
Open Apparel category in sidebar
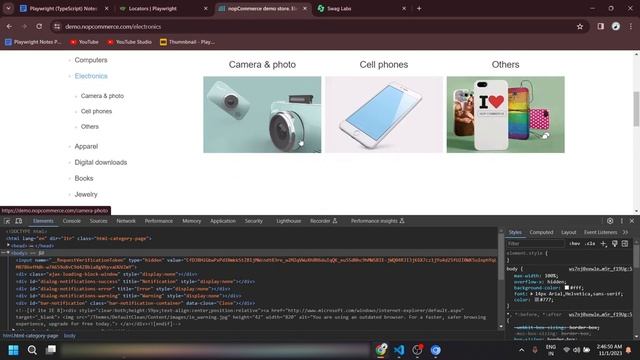click(86, 146)
